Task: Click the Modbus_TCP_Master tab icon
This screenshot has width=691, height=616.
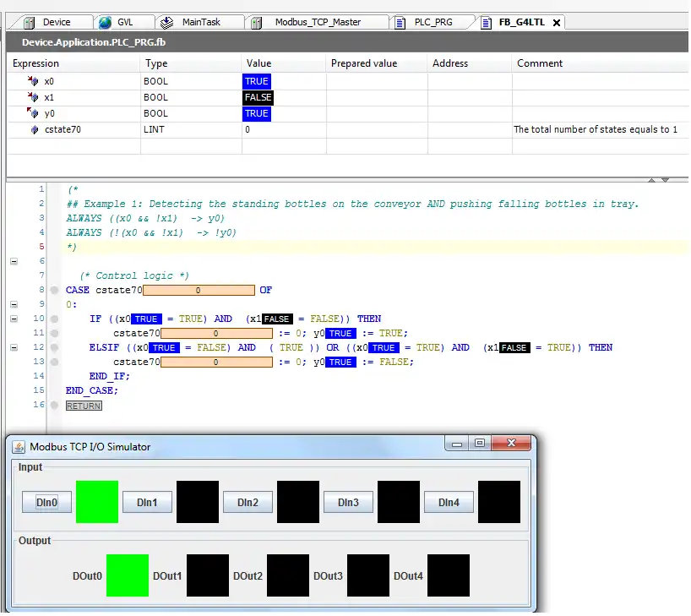Action: [256, 23]
